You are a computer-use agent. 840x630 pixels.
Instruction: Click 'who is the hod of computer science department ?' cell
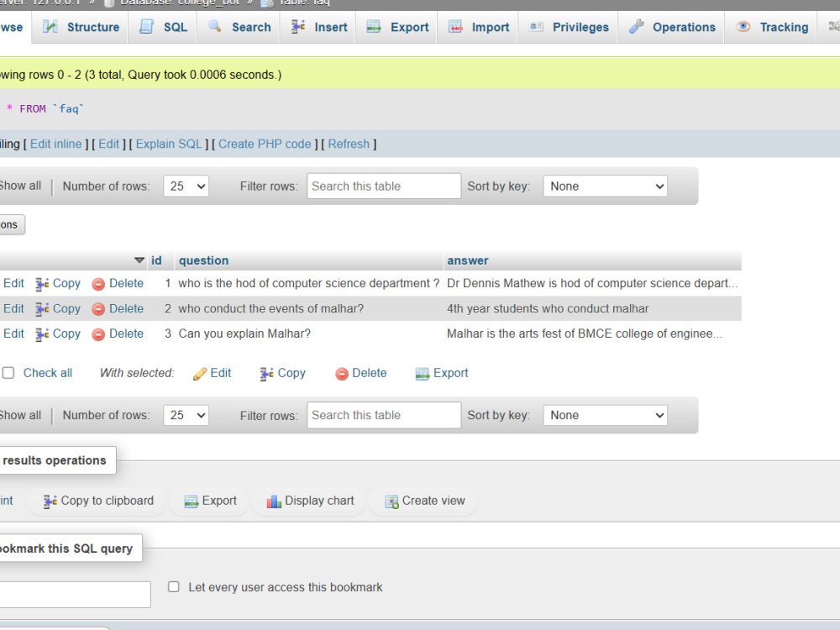pos(308,283)
